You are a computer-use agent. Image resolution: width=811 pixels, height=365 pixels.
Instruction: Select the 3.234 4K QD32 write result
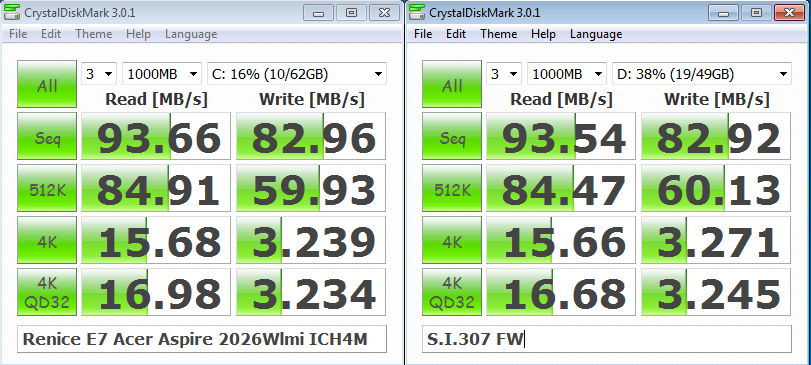(x=311, y=292)
